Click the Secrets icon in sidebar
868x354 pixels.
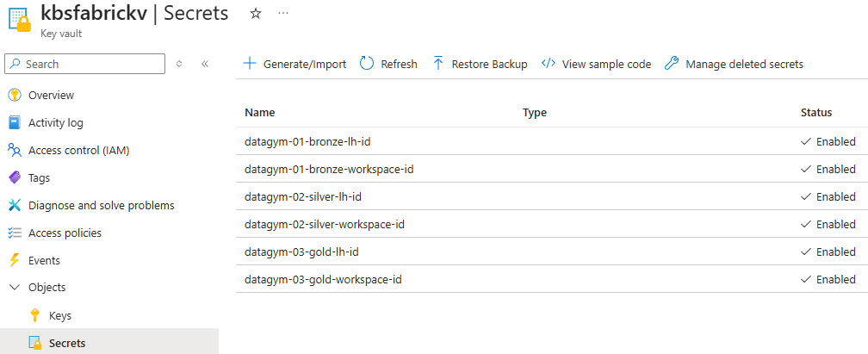[x=34, y=344]
